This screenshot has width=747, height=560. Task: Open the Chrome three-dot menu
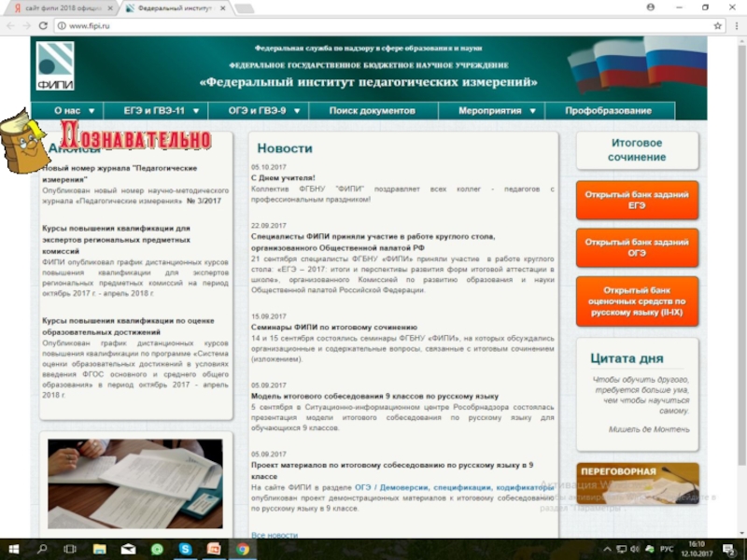[735, 25]
